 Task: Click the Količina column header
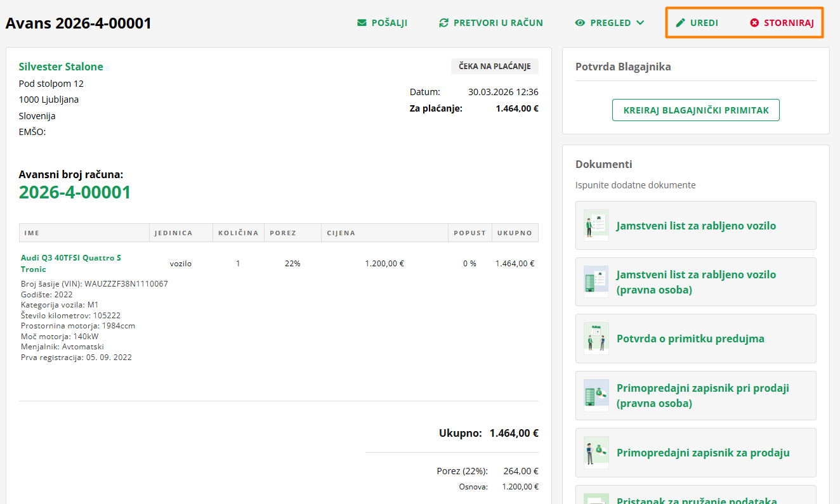238,233
